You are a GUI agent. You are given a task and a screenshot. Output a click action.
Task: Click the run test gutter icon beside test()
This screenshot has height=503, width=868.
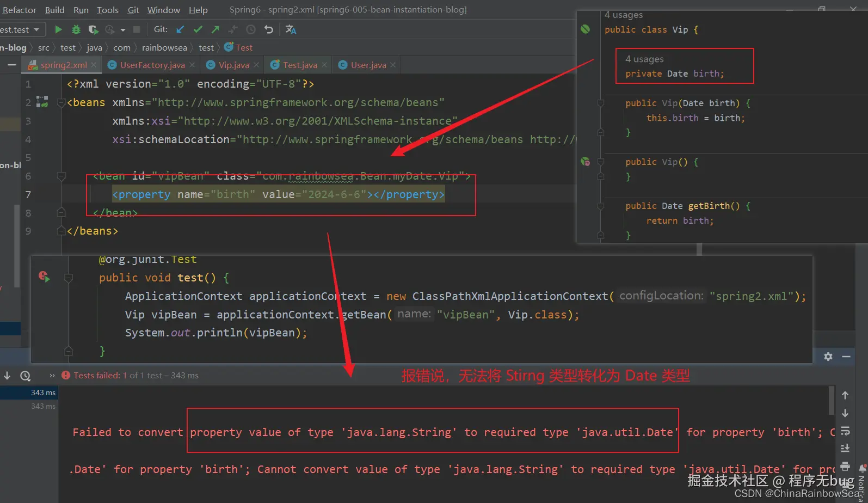point(44,277)
